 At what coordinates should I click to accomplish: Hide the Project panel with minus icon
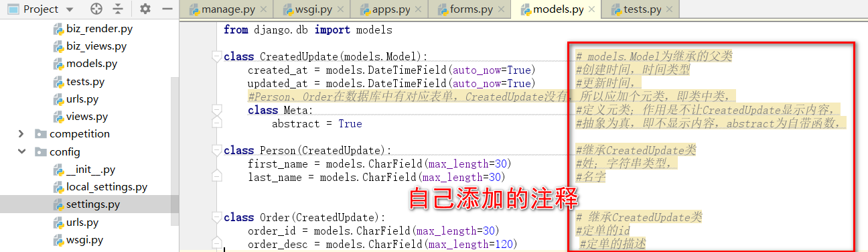pos(167,9)
